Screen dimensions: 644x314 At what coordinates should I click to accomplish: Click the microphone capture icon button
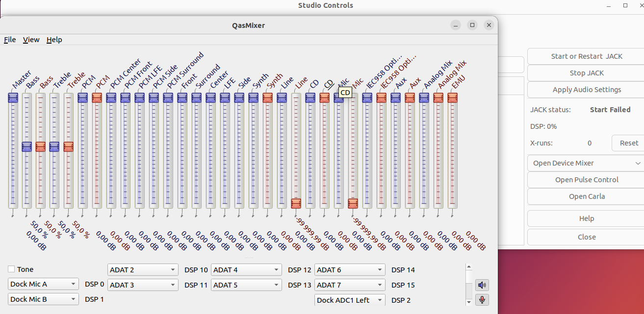[482, 300]
